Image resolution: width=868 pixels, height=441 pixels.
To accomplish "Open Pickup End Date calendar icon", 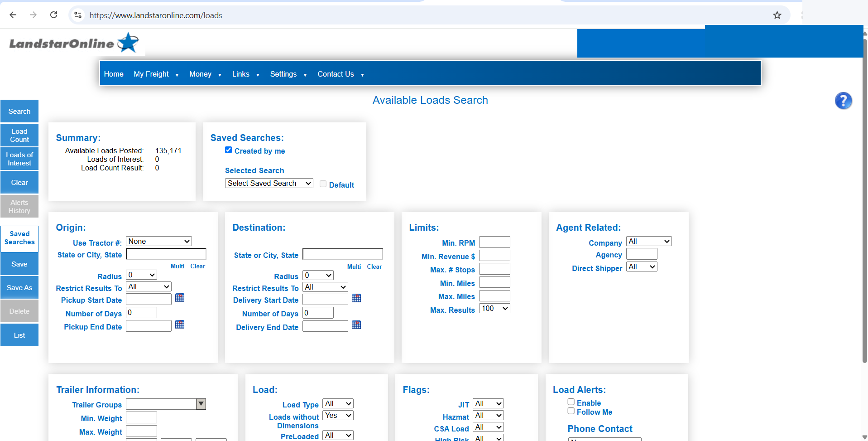I will point(180,325).
